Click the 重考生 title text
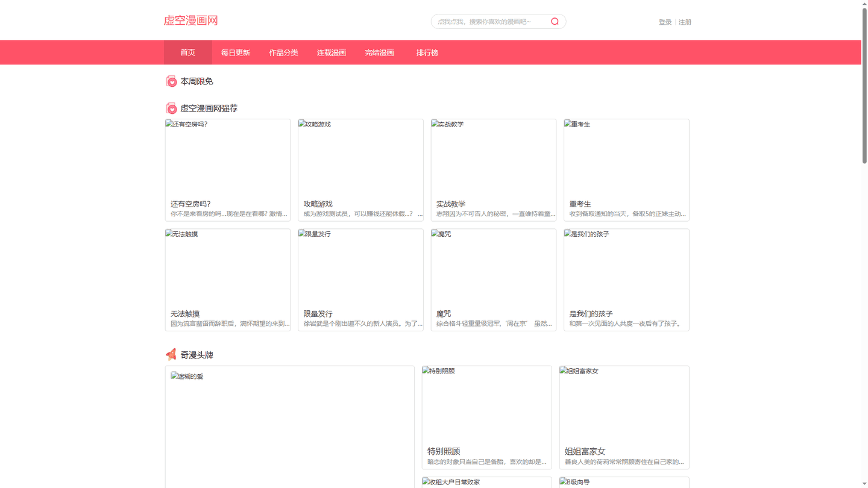 [x=580, y=204]
